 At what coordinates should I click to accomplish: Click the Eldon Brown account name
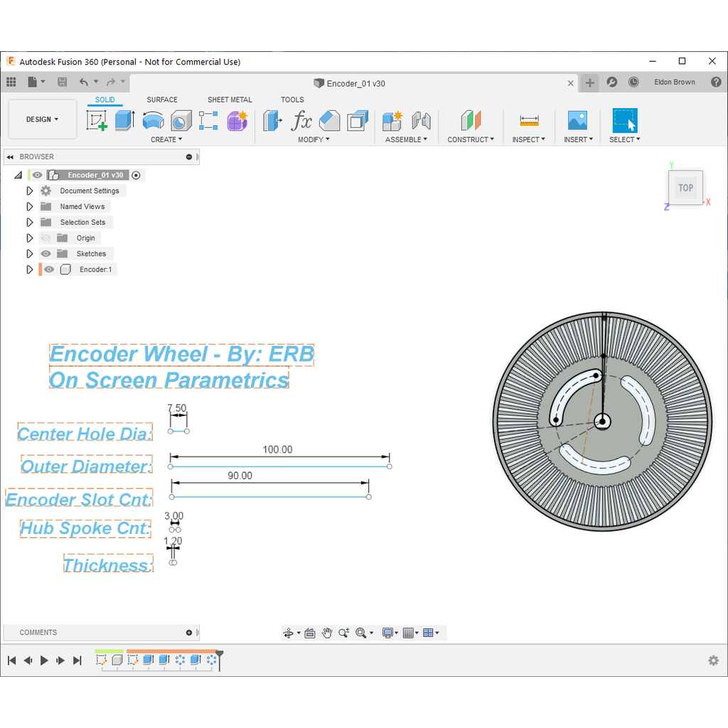pyautogui.click(x=675, y=82)
